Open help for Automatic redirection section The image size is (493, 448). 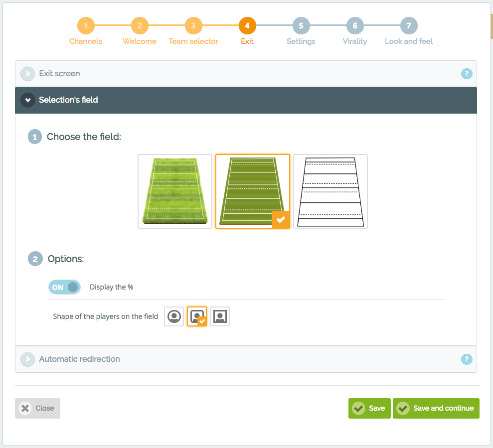tap(467, 359)
